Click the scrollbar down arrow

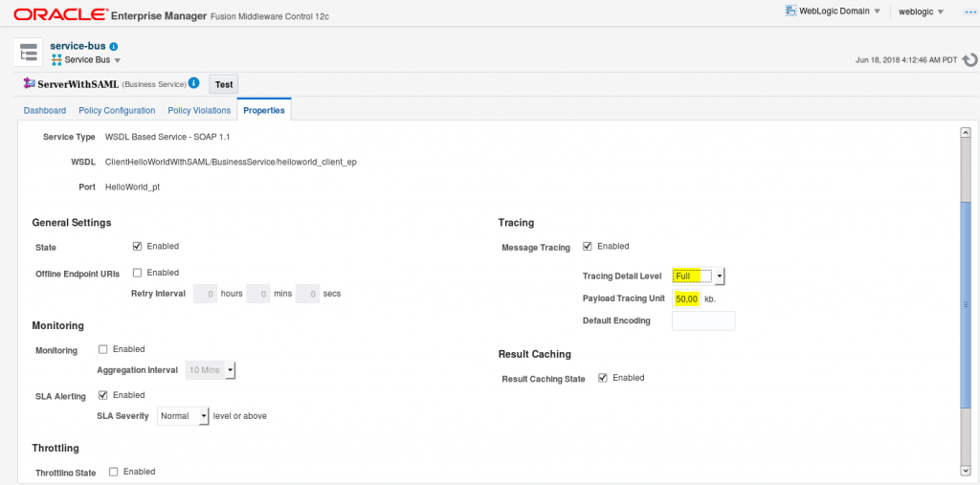coord(966,470)
